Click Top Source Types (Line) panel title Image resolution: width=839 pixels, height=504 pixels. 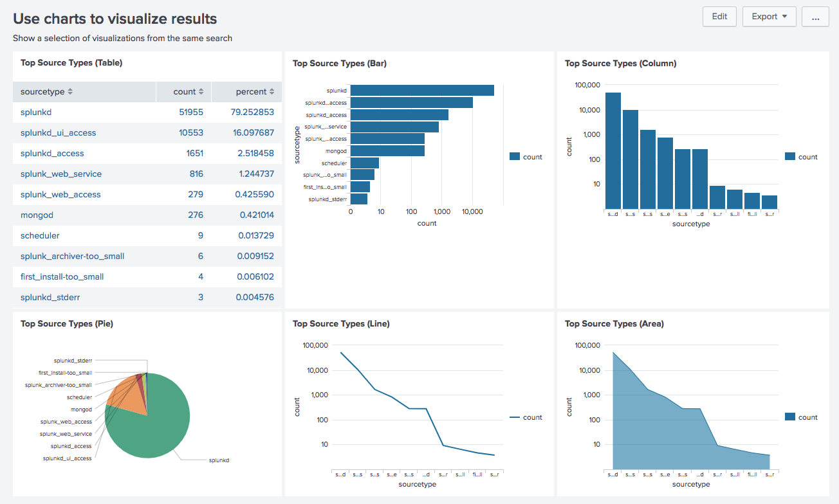341,324
